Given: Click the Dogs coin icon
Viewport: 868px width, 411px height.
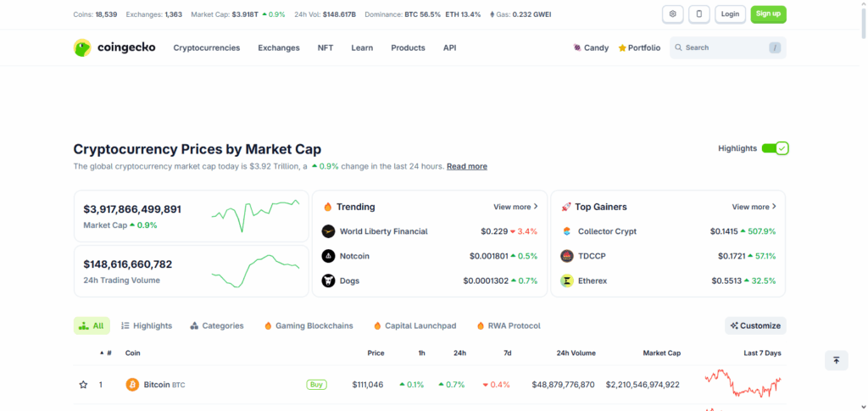Looking at the screenshot, I should pyautogui.click(x=328, y=280).
